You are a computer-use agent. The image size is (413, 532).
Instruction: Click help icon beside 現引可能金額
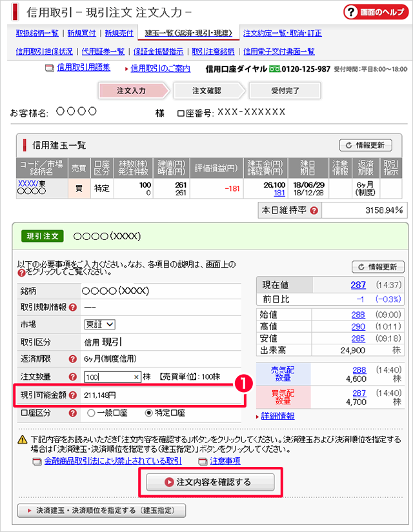point(73,395)
